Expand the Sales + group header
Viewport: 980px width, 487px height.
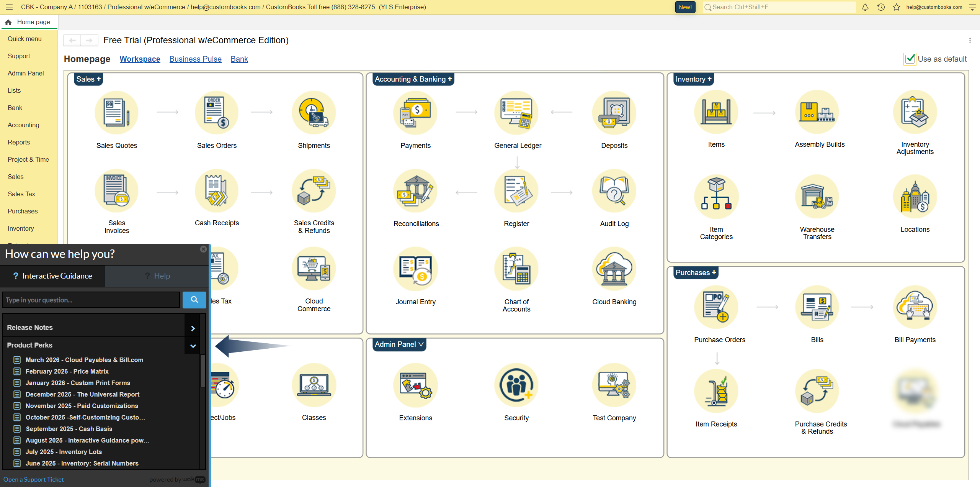tap(88, 79)
